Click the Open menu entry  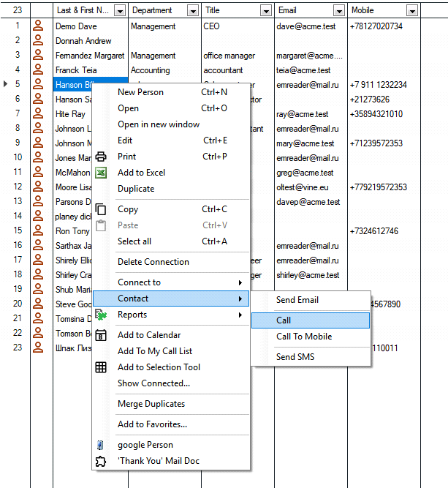coord(171,108)
